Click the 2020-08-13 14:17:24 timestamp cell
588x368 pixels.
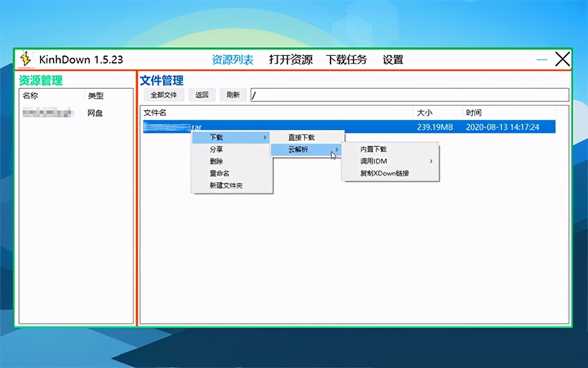[x=503, y=127]
